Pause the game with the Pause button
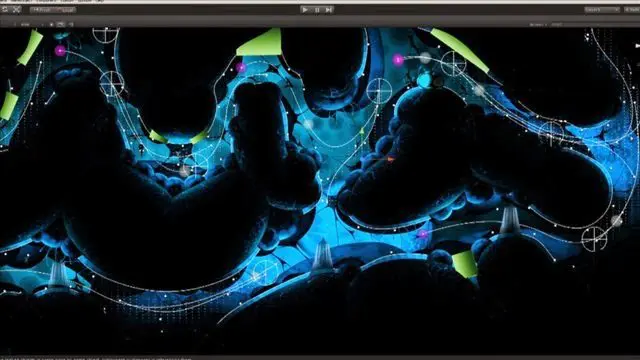This screenshot has height=360, width=640. 317,9
